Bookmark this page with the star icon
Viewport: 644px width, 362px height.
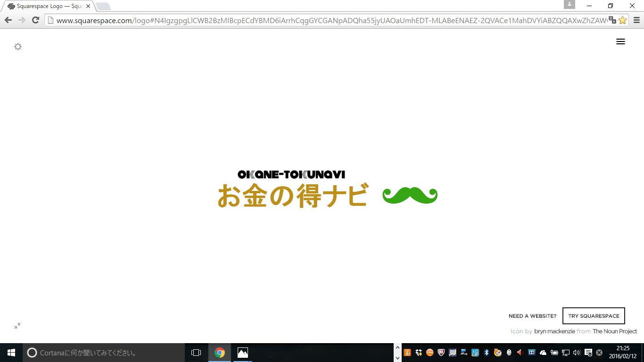click(x=622, y=20)
